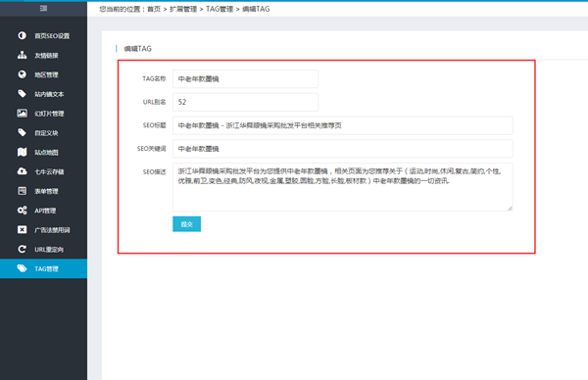
Task: Select the highlighted TAG管理 sidebar item
Action: [x=43, y=268]
